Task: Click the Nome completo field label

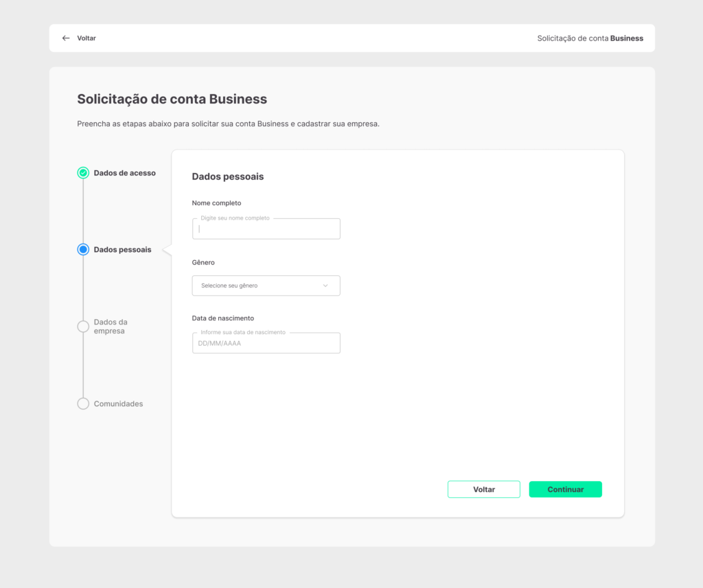Action: (216, 203)
